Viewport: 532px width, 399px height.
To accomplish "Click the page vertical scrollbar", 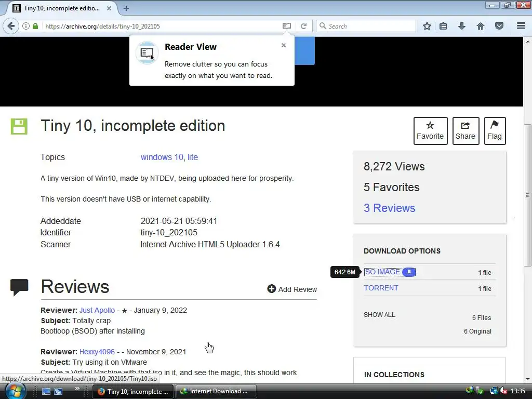I will tap(527, 195).
